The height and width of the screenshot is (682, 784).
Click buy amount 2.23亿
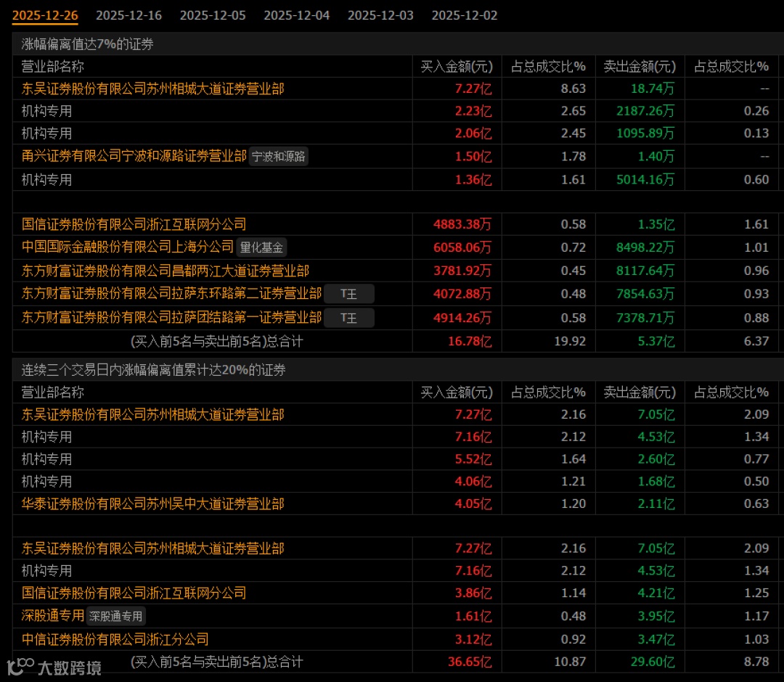coord(473,111)
